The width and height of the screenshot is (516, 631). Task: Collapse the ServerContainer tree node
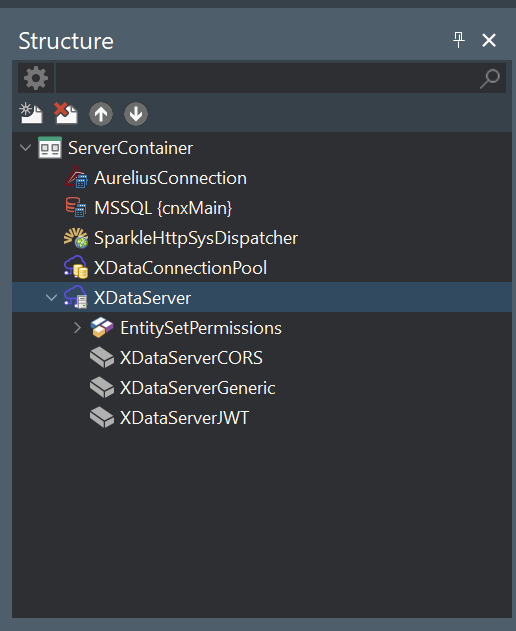[25, 147]
